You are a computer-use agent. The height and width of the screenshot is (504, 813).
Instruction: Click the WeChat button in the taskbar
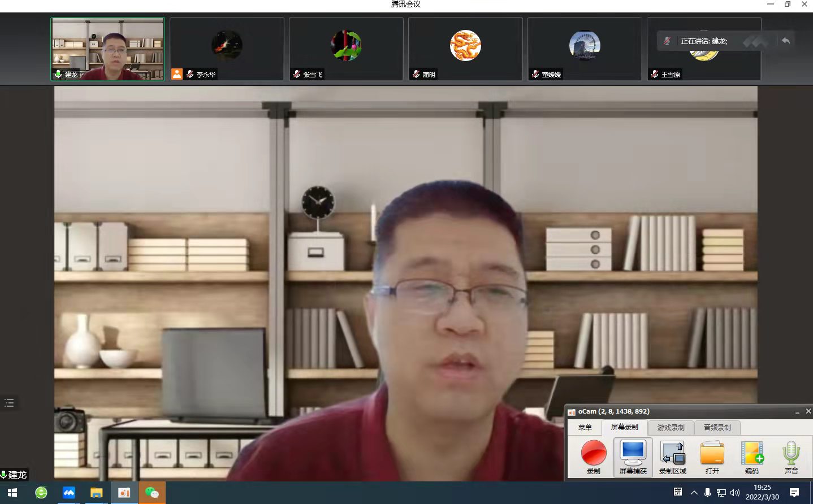[x=152, y=493]
